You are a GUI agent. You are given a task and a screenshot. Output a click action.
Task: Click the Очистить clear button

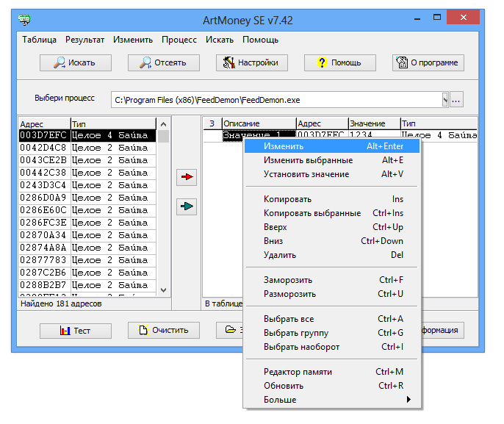point(164,331)
